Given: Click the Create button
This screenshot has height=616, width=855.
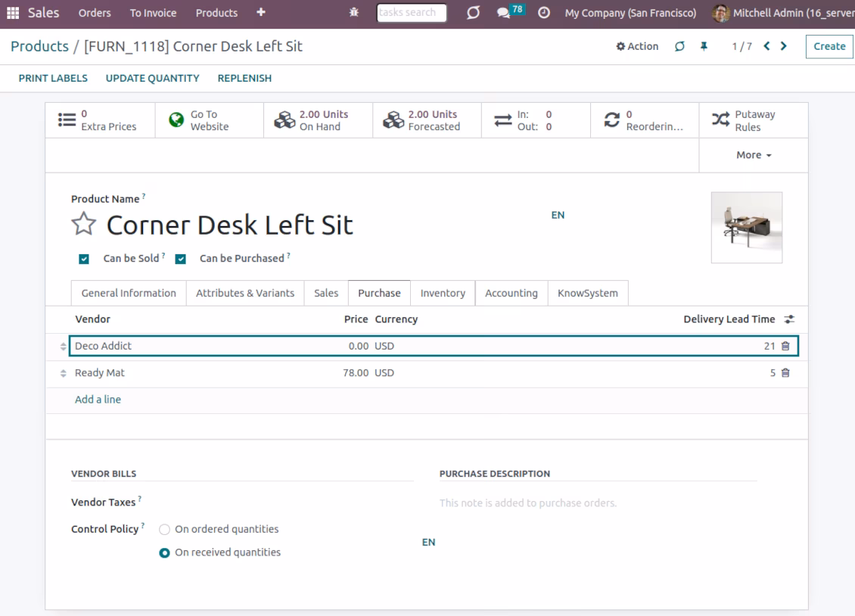Looking at the screenshot, I should (x=829, y=46).
